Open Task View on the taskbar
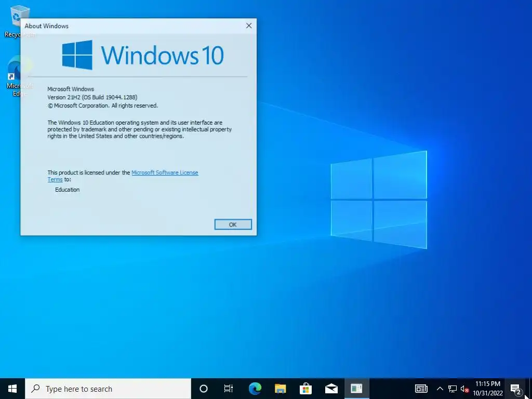The image size is (532, 399). (229, 389)
